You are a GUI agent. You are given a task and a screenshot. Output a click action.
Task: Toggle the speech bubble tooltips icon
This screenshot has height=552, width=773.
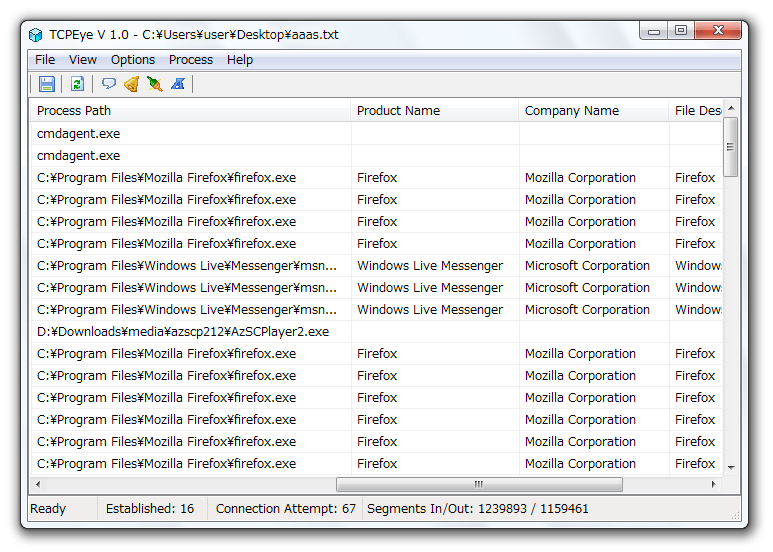point(108,84)
